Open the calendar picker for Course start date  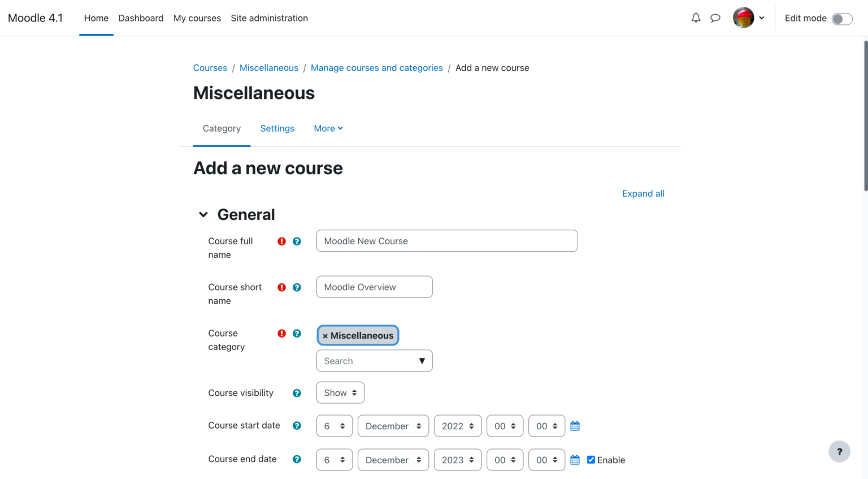(x=575, y=426)
